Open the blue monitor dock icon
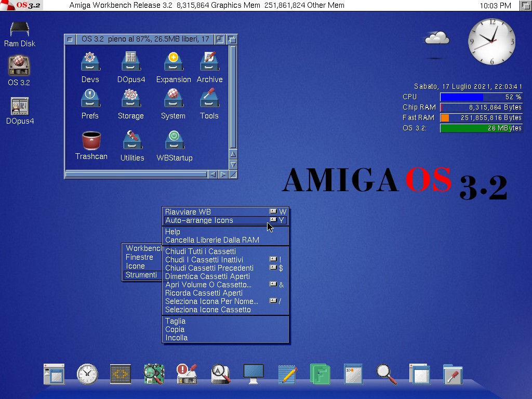Viewport: 532px width, 399px height. click(254, 374)
